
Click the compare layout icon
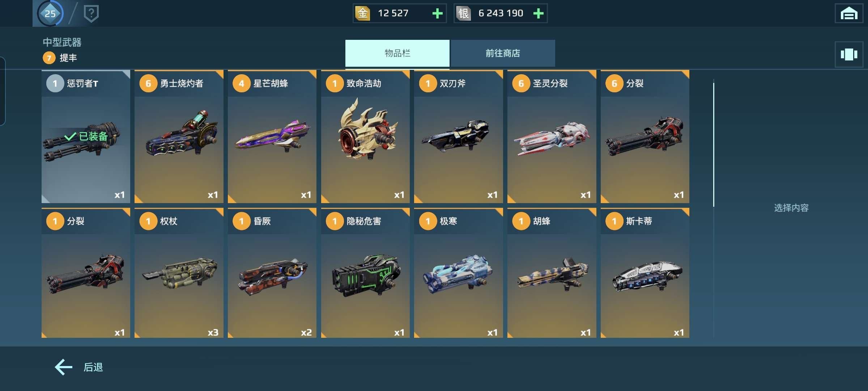click(849, 54)
